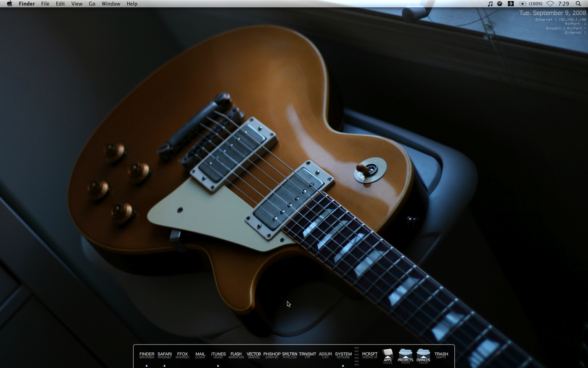Click the (100%) battery percentage text

click(x=535, y=4)
